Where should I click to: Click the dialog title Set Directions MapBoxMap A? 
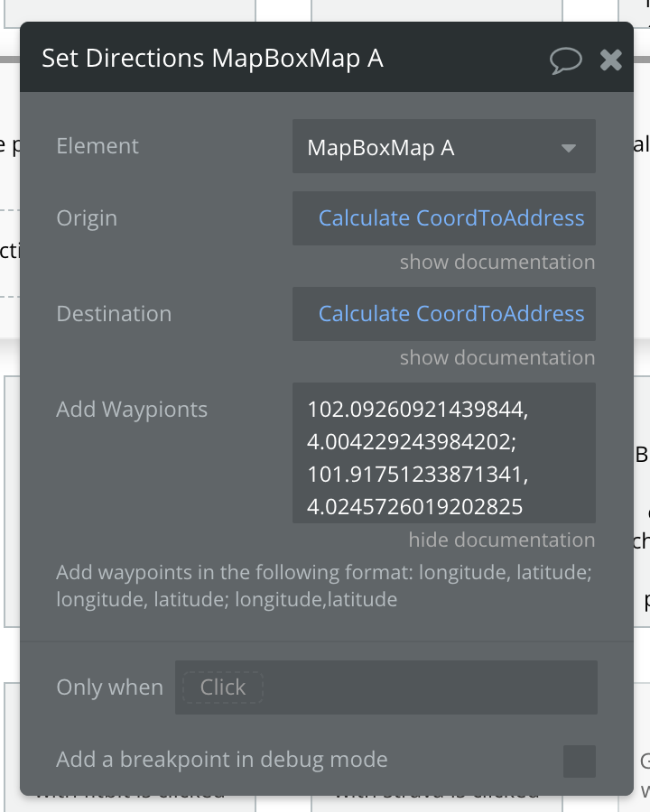212,58
